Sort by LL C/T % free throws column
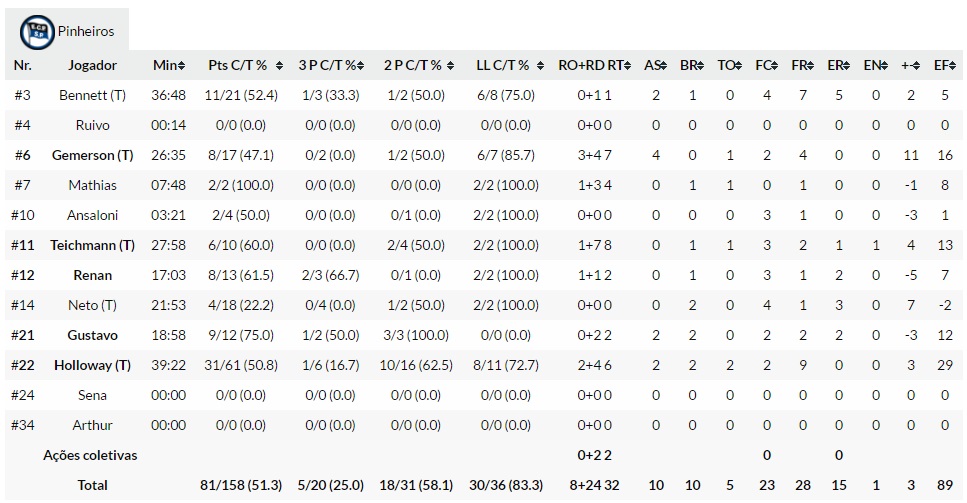The image size is (967, 503). pos(508,65)
